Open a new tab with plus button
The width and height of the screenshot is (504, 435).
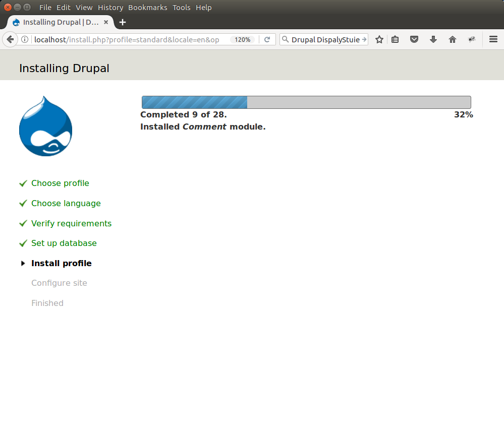(x=123, y=22)
